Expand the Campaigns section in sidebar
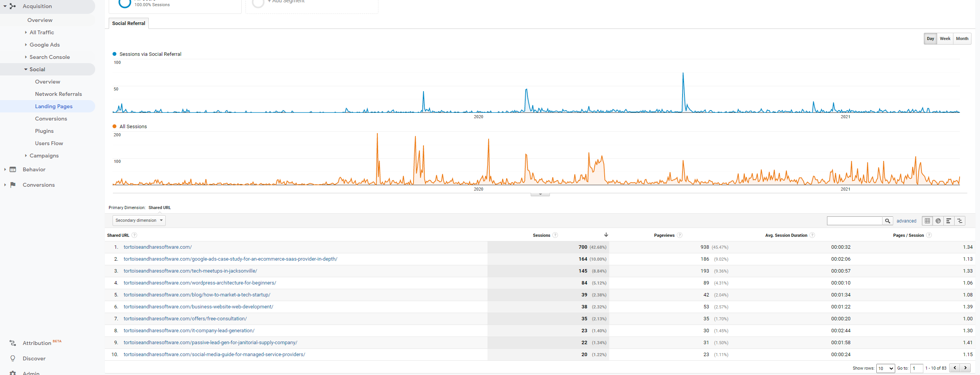980x375 pixels. (44, 156)
